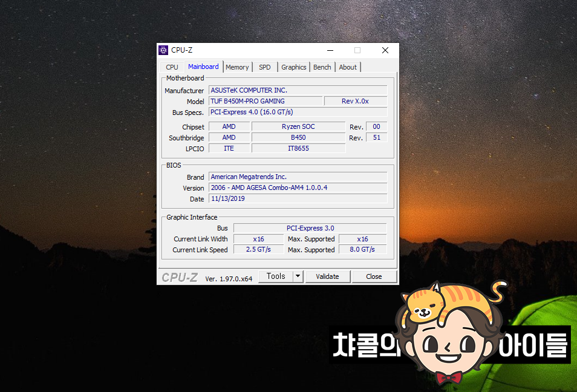Image resolution: width=577 pixels, height=392 pixels.
Task: Click the Close button at bottom
Action: [374, 276]
